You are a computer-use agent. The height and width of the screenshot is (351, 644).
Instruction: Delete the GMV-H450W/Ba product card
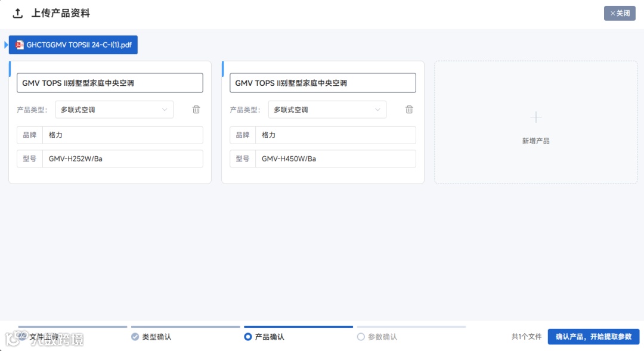click(409, 110)
